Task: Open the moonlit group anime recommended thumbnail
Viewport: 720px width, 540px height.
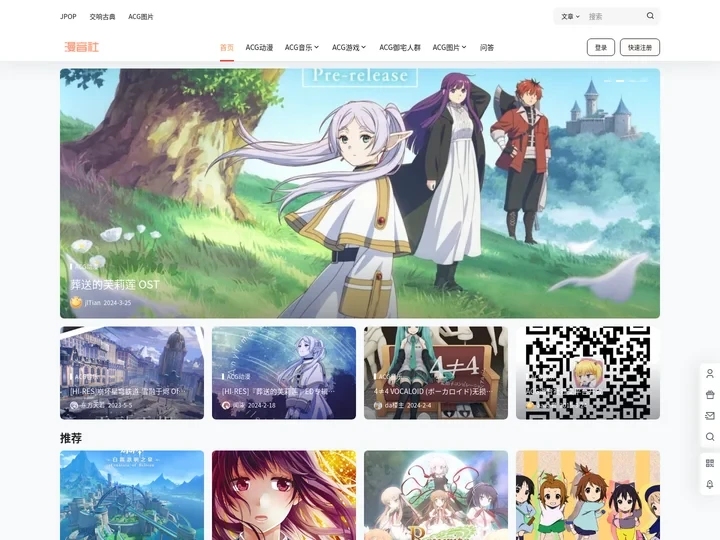Action: click(436, 495)
